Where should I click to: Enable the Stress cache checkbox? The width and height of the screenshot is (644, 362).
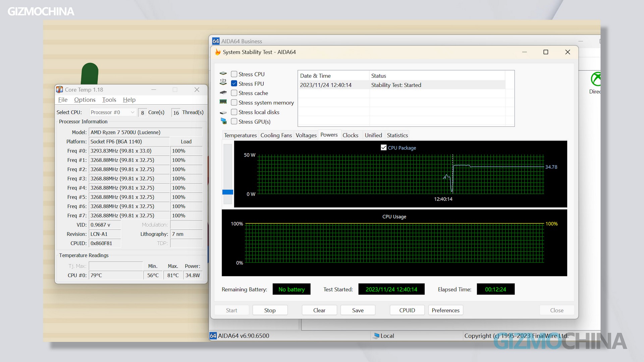click(234, 93)
